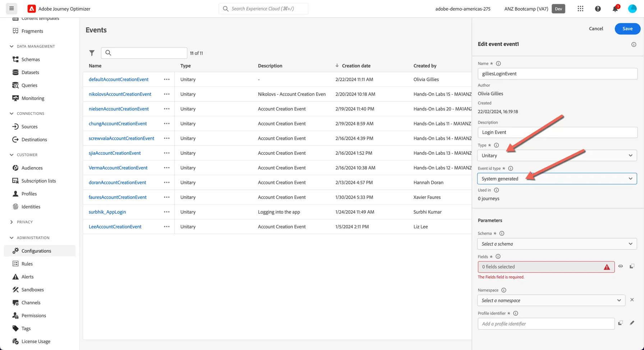The width and height of the screenshot is (644, 350).
Task: Click the Cancel button
Action: click(596, 29)
